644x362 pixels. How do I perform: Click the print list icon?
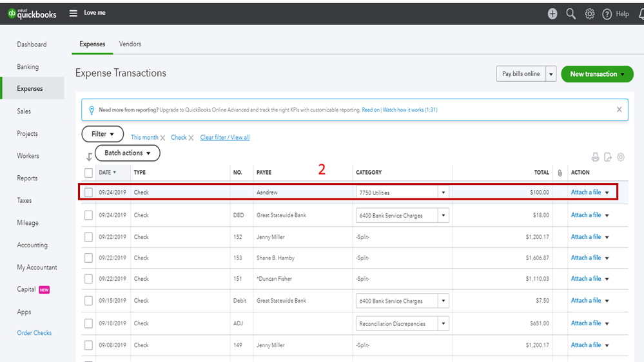tap(595, 157)
